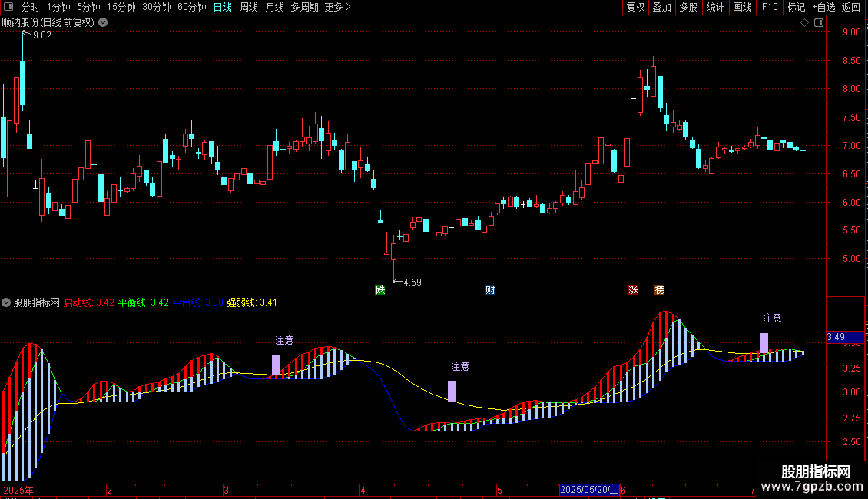The image size is (868, 499).
Task: Open the 多股 multi-stock view
Action: click(689, 7)
